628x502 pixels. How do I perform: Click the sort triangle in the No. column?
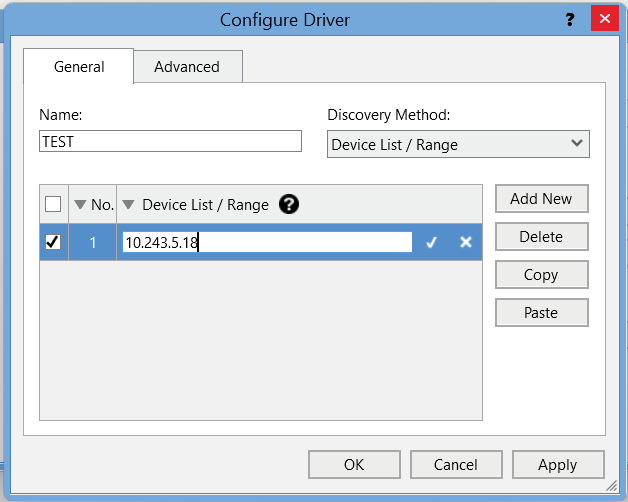(81, 204)
